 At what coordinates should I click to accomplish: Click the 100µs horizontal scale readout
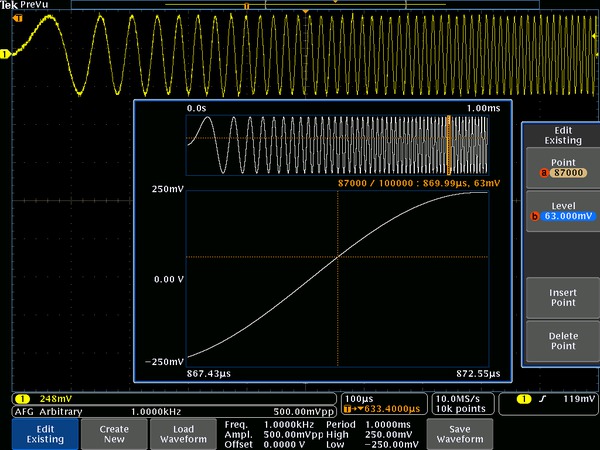click(x=355, y=398)
